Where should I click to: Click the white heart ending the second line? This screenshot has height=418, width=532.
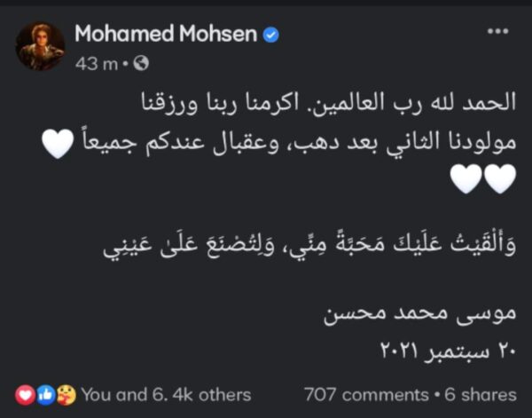[x=59, y=144]
